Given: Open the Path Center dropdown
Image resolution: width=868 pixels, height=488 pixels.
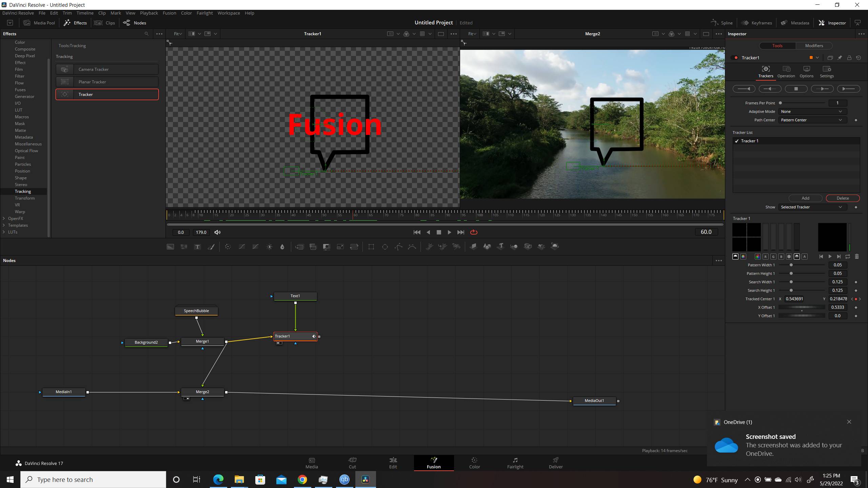Looking at the screenshot, I should 812,120.
